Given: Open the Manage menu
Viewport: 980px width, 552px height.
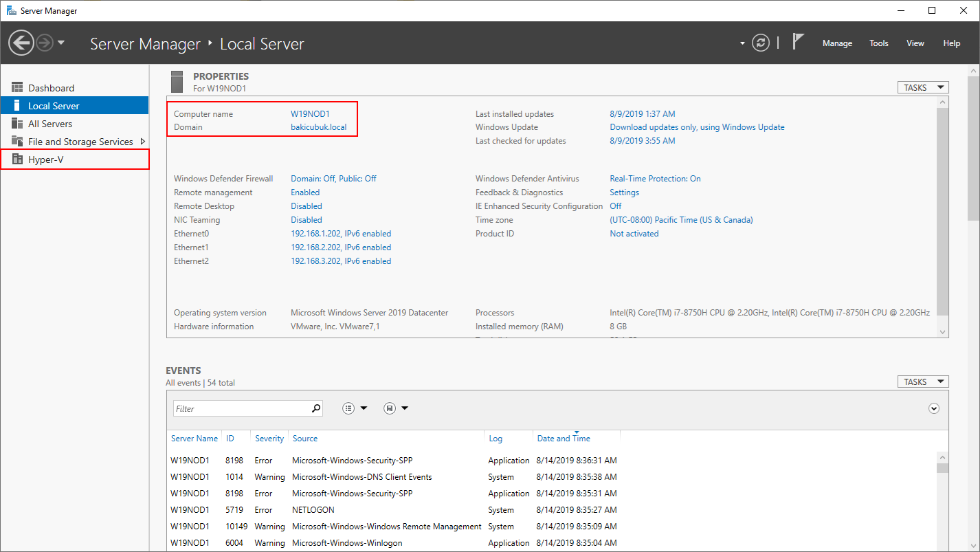Looking at the screenshot, I should pos(837,43).
